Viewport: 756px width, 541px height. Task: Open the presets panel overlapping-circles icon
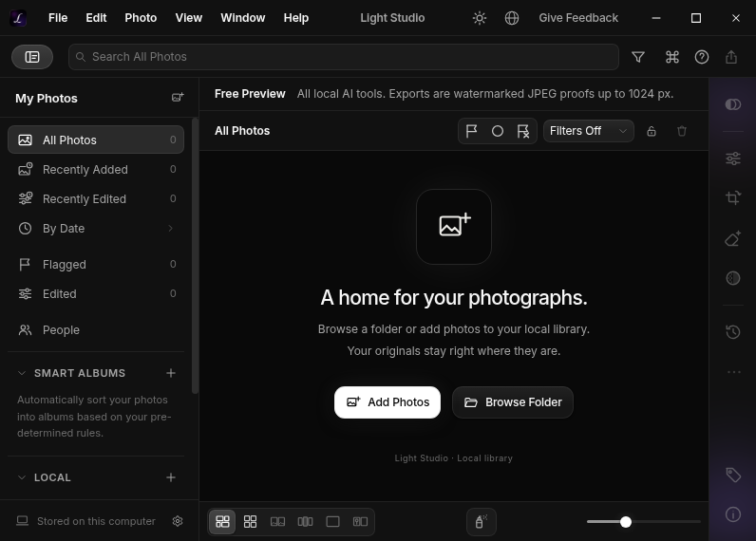click(733, 104)
